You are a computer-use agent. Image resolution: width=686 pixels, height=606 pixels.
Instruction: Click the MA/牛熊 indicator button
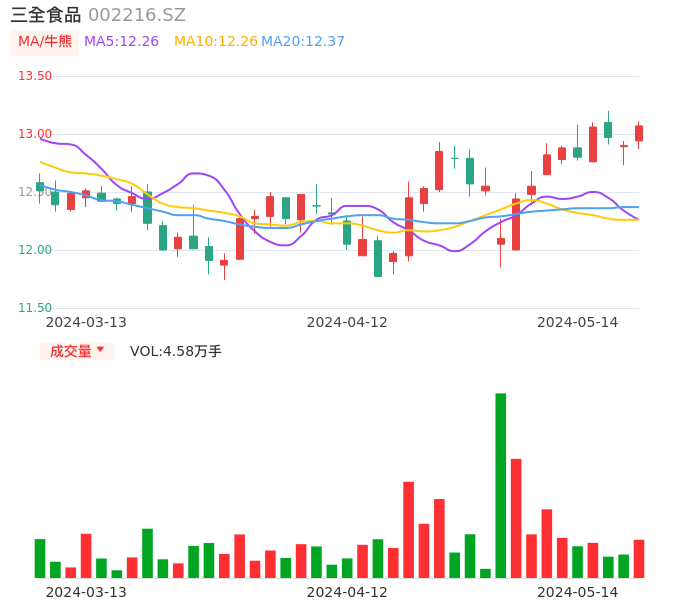point(44,42)
